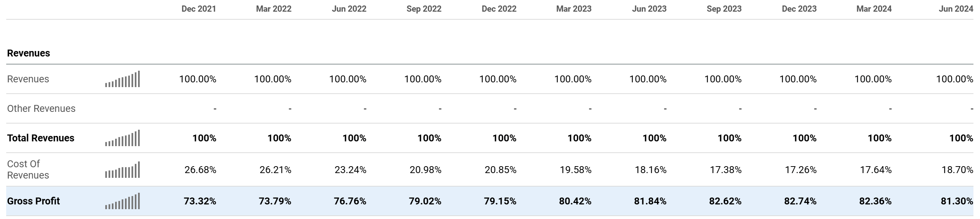
Task: Select the Dec 2021 column header
Action: click(x=199, y=9)
